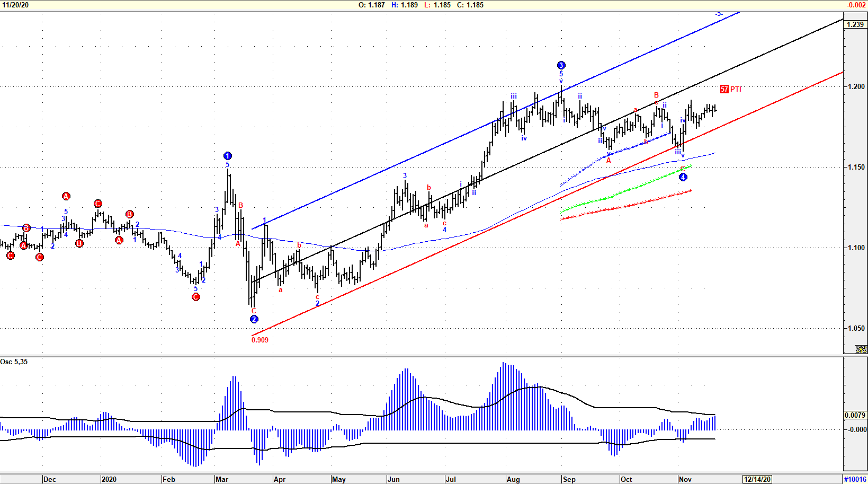Click the Sep label on the time axis
The image size is (868, 484).
click(x=569, y=479)
